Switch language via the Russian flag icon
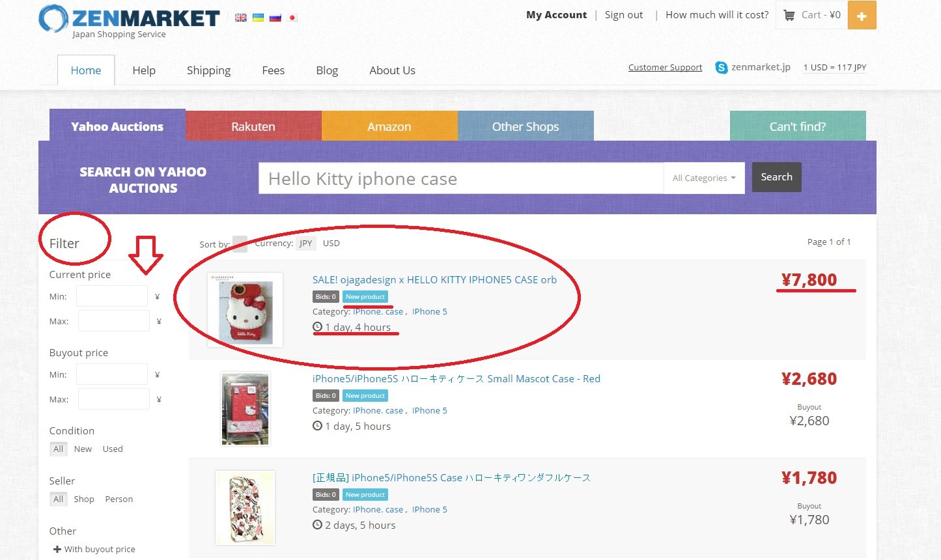 click(x=275, y=18)
